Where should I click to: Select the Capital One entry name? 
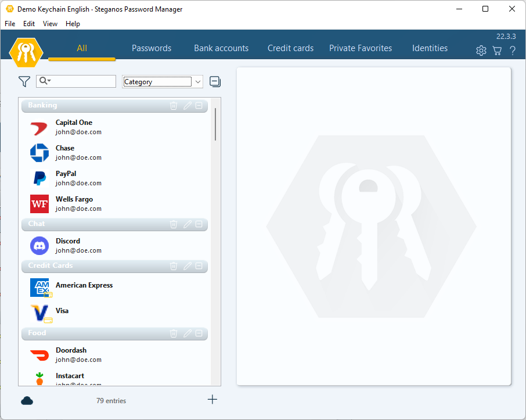point(74,123)
